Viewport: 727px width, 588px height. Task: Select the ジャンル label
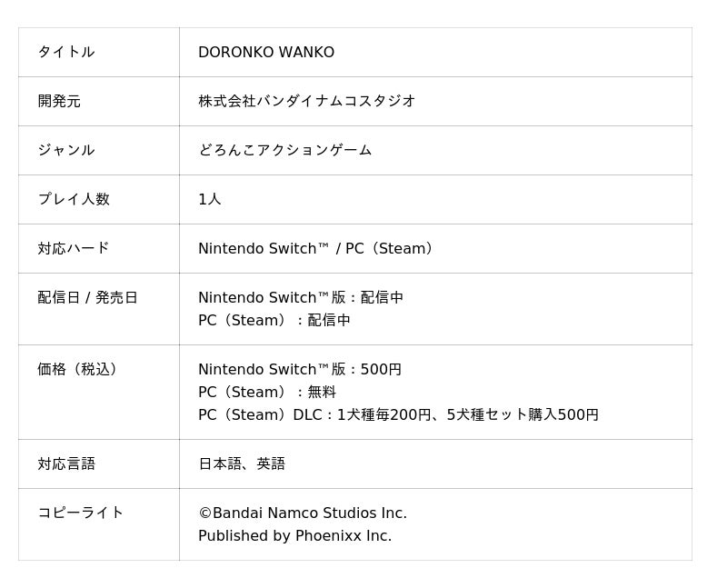point(66,151)
